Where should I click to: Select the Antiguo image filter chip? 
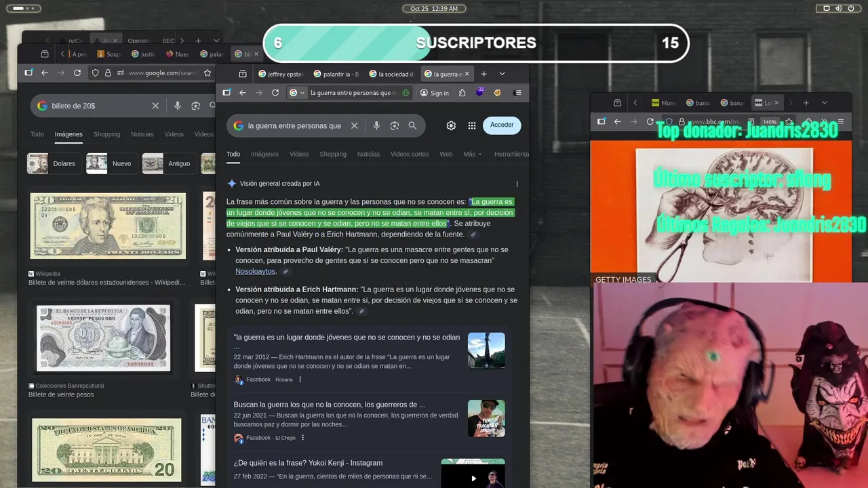170,163
